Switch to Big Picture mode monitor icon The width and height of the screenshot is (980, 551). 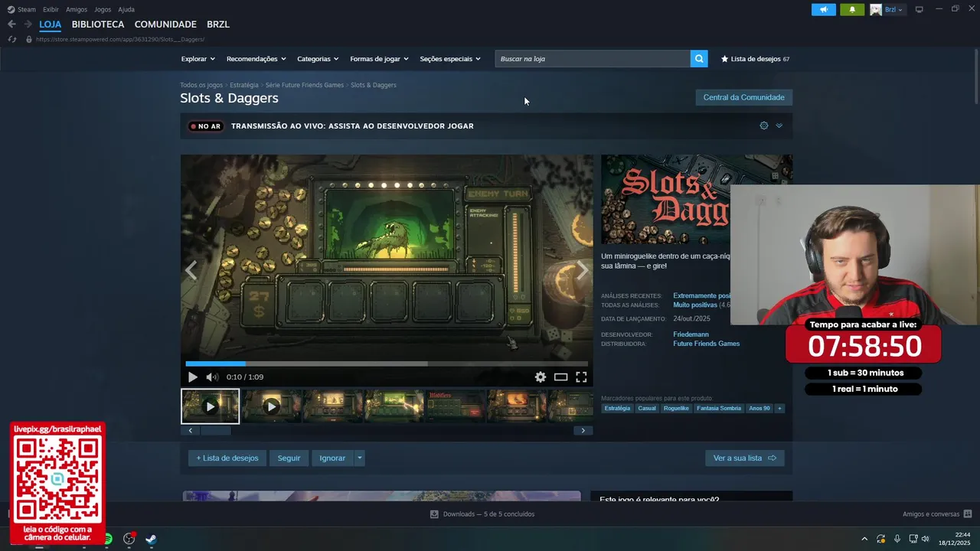pos(920,10)
